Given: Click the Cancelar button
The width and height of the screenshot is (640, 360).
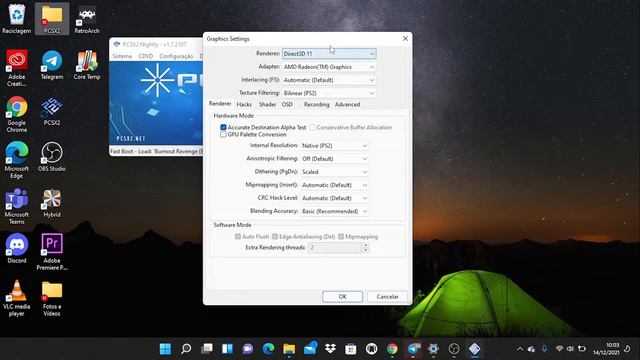Looking at the screenshot, I should click(387, 297).
